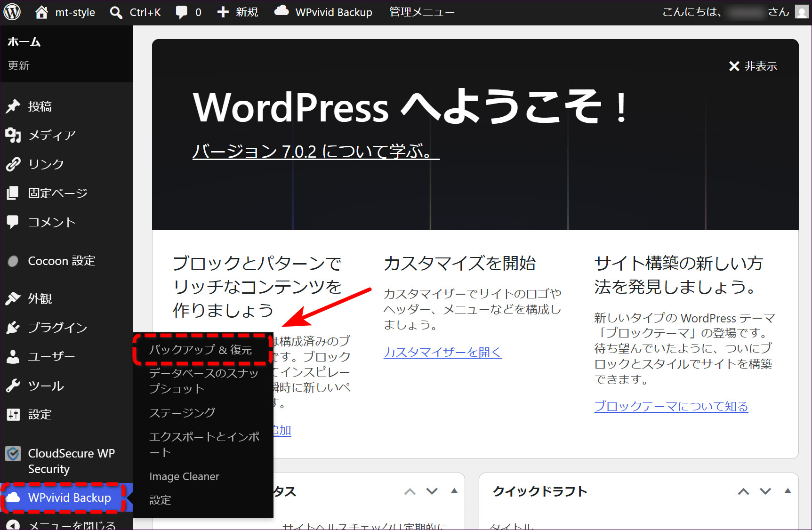Image resolution: width=812 pixels, height=530 pixels.
Task: Click the person icon beside ユーザー
Action: 13,357
